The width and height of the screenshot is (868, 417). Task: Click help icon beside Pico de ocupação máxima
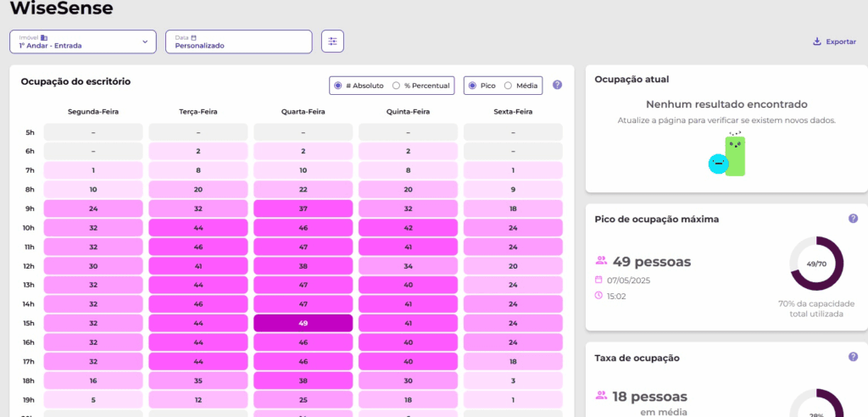(853, 218)
